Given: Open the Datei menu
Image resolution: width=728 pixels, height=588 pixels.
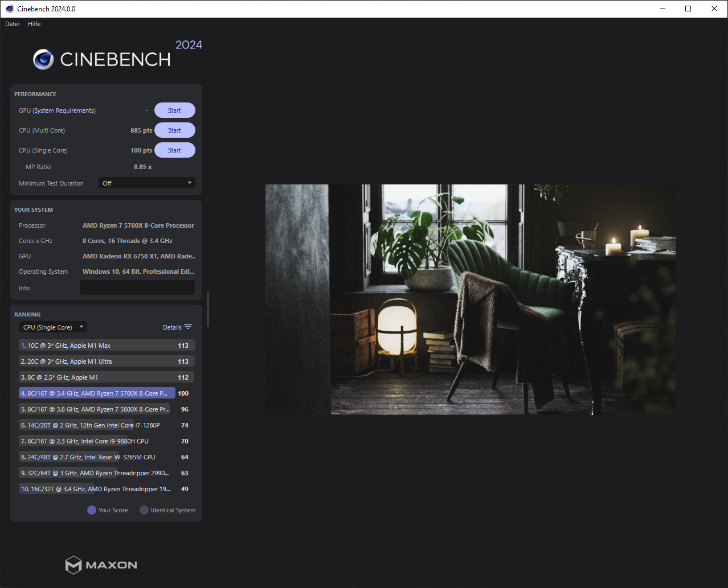Looking at the screenshot, I should click(13, 24).
